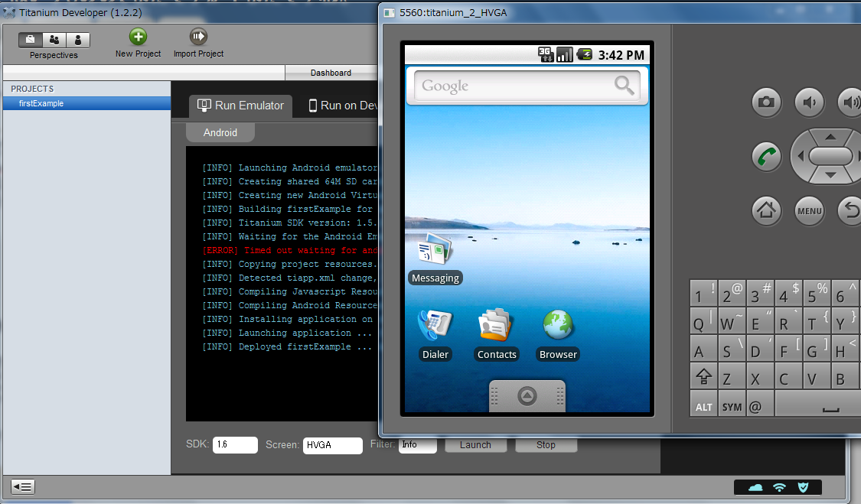861x504 pixels.
Task: Open the app drawer handle in emulator
Action: (x=527, y=396)
